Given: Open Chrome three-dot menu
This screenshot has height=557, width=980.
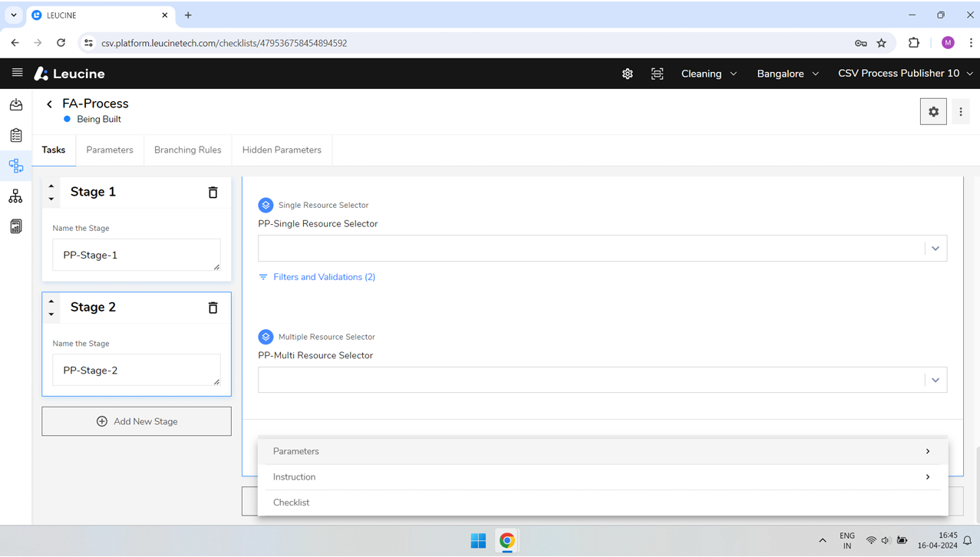Looking at the screenshot, I should point(971,43).
